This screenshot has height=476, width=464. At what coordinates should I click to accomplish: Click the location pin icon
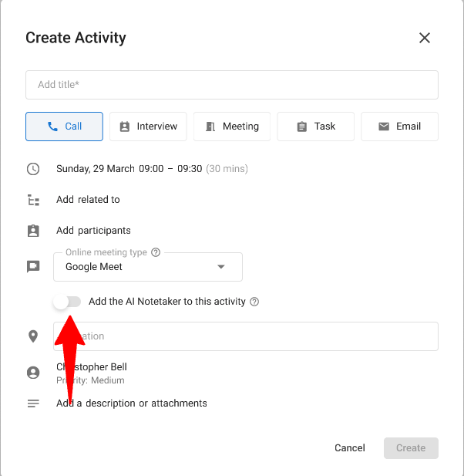pos(33,336)
